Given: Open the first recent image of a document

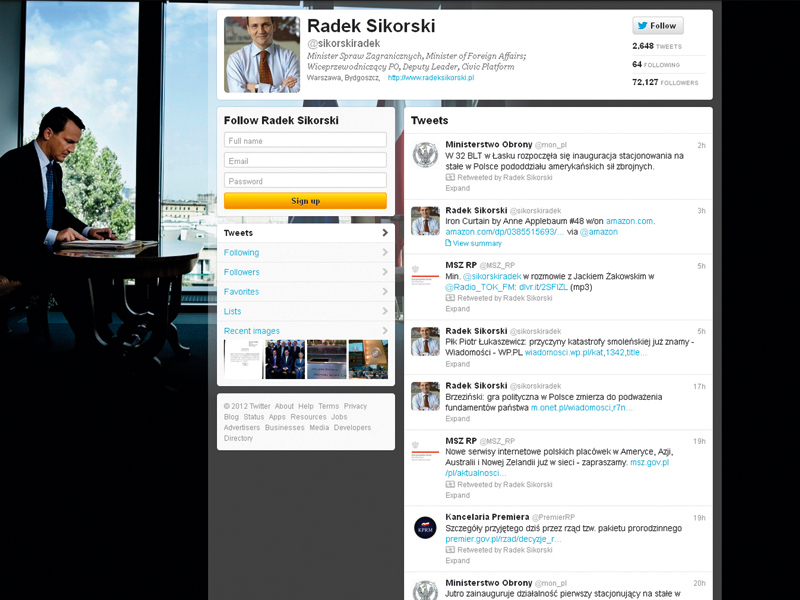Looking at the screenshot, I should click(x=243, y=359).
